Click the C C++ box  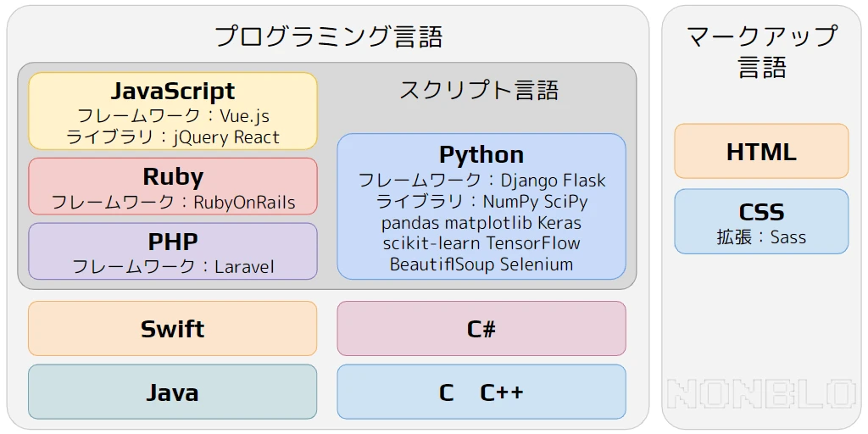point(481,392)
